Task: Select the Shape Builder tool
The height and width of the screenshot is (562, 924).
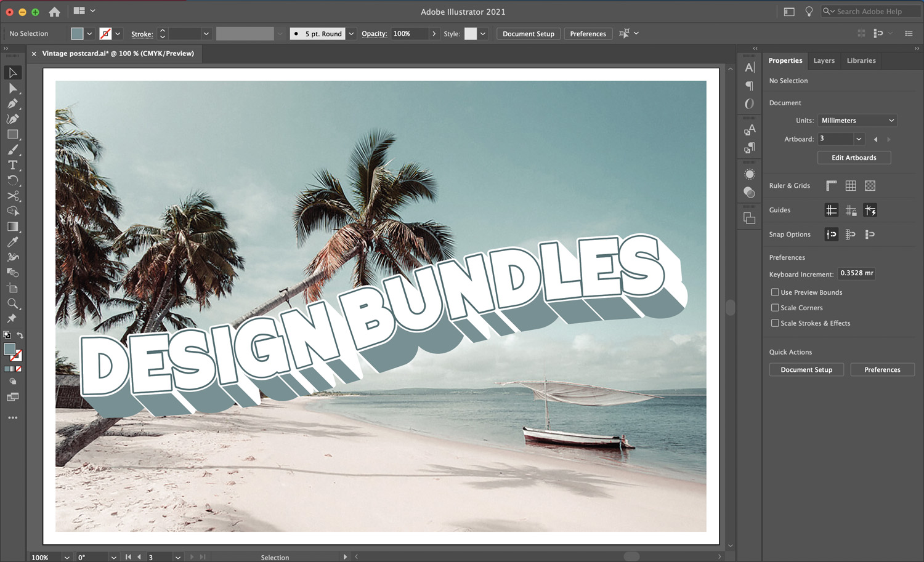Action: point(12,211)
